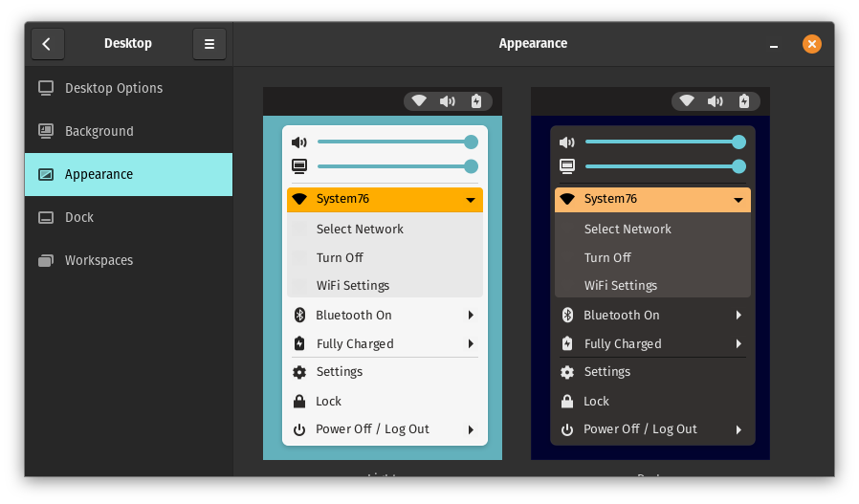Expand the System76 dropdown in light preview
859x504 pixels.
pos(471,200)
